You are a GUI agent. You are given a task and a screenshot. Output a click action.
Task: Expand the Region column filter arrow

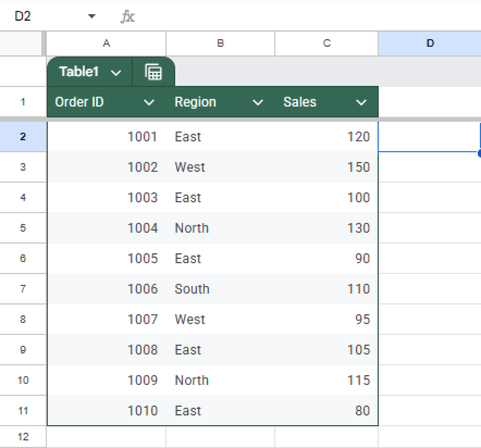pyautogui.click(x=257, y=102)
